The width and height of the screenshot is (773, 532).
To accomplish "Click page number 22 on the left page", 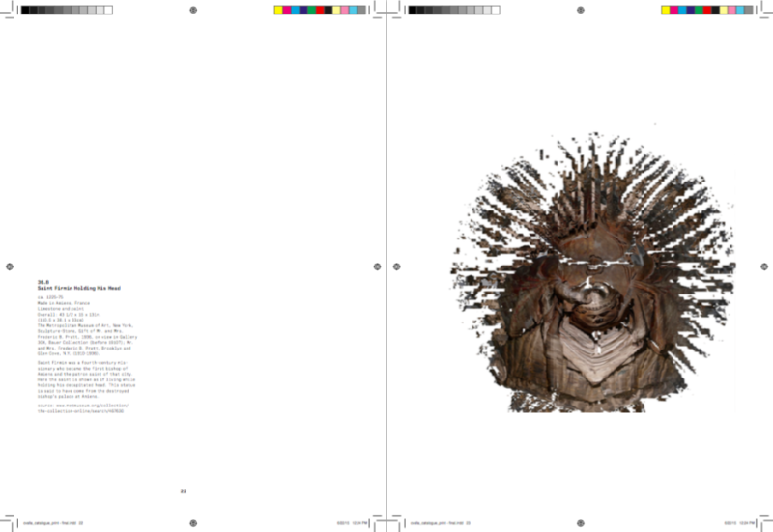I will (184, 491).
